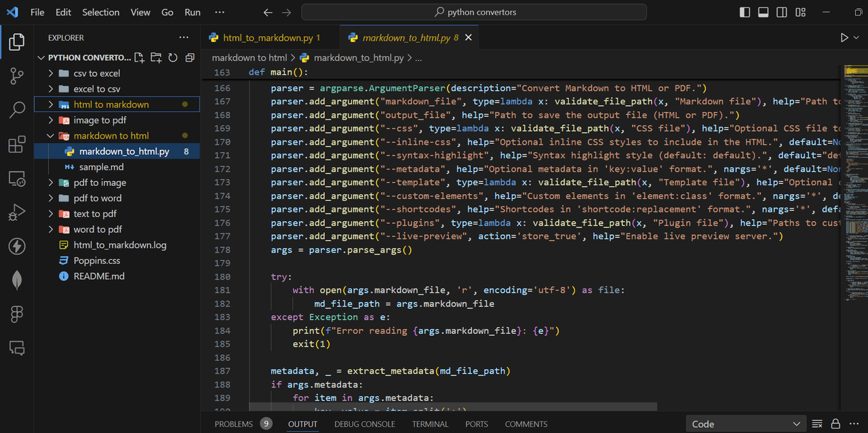This screenshot has height=433, width=868.
Task: Open Run and Debug view
Action: click(17, 213)
